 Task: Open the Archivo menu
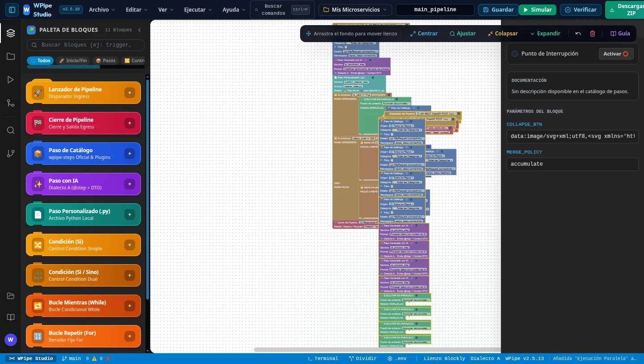tap(102, 9)
